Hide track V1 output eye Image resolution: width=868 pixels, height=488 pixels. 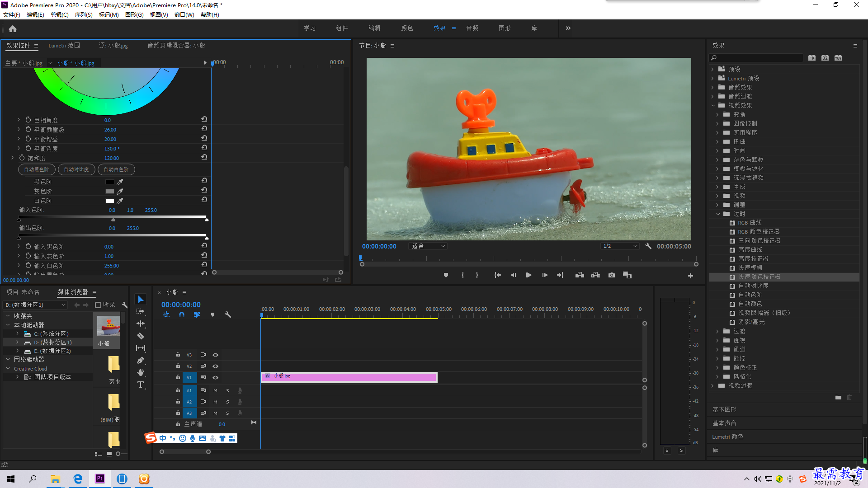[216, 377]
